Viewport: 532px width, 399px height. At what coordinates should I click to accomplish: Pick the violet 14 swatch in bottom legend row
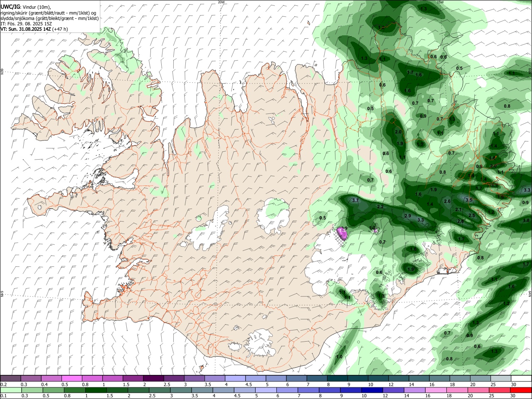[414, 390]
